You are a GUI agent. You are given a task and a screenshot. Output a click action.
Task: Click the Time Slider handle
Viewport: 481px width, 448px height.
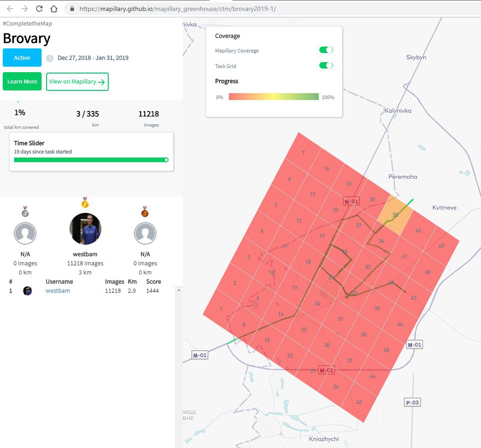(x=166, y=160)
